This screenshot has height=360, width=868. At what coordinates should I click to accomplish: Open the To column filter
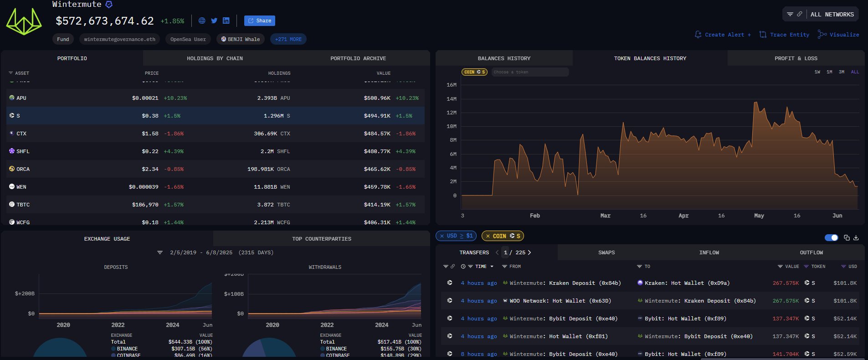click(639, 267)
